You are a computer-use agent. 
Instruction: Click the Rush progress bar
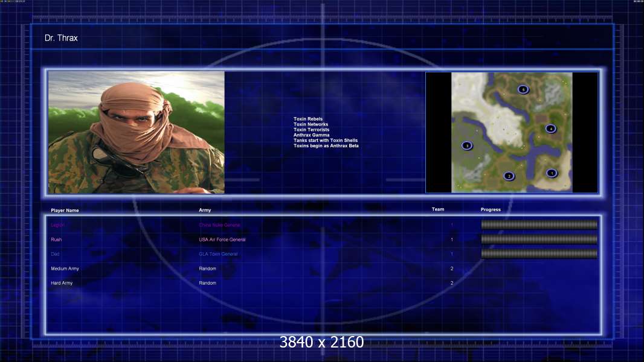(x=539, y=240)
